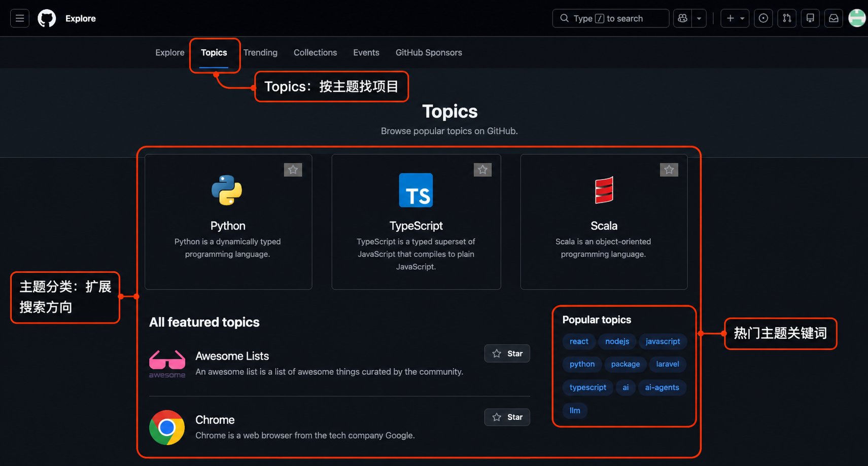Select the ai-agents popular topic tag

662,387
